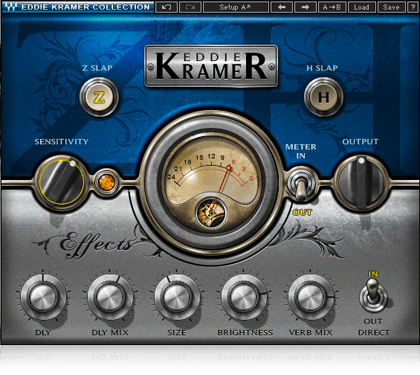Click the VERB MIX label
The image size is (420, 375).
coord(310,332)
